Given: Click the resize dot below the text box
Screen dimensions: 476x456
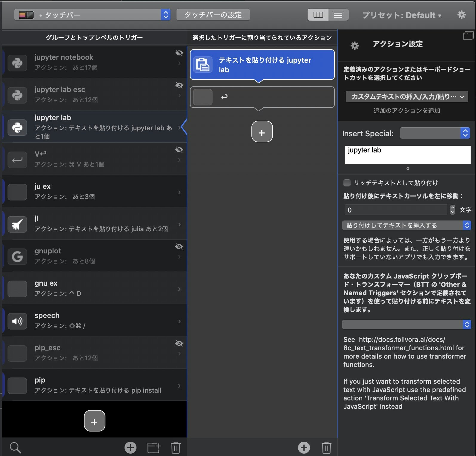Looking at the screenshot, I should coord(408,169).
